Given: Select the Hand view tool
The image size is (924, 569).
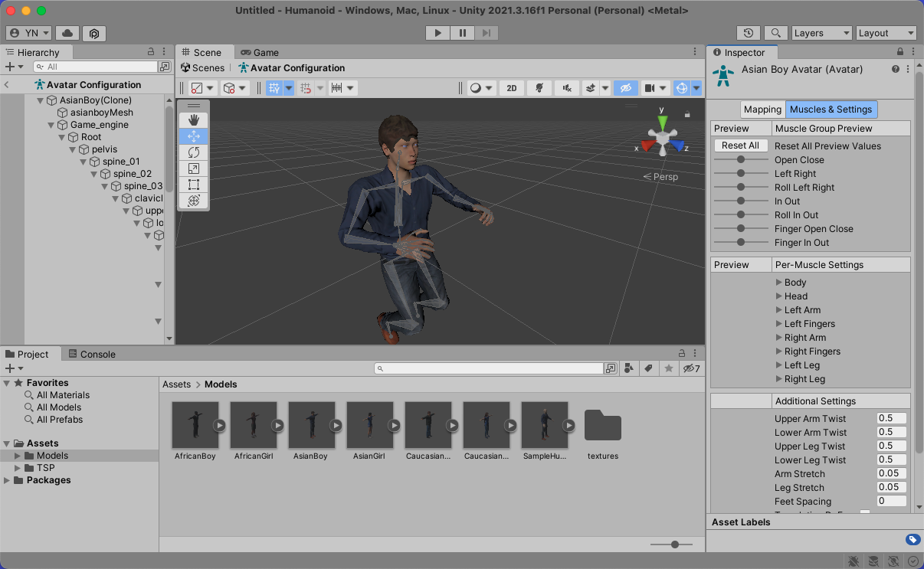Looking at the screenshot, I should (x=194, y=119).
